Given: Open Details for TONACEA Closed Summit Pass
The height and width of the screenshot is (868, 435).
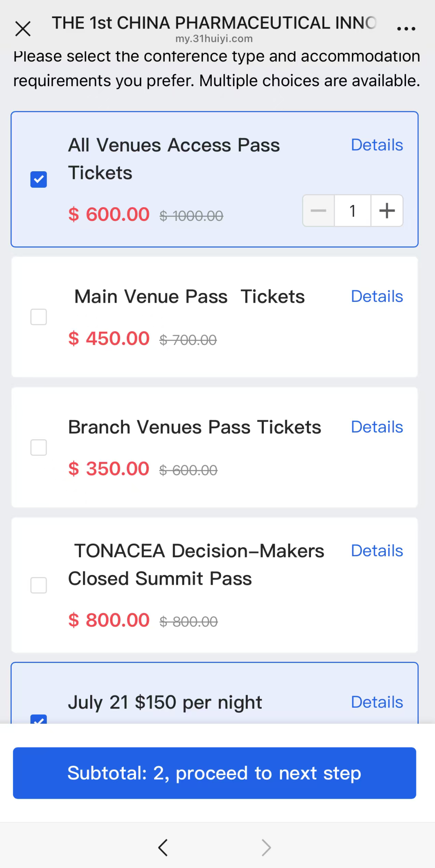Looking at the screenshot, I should 377,551.
